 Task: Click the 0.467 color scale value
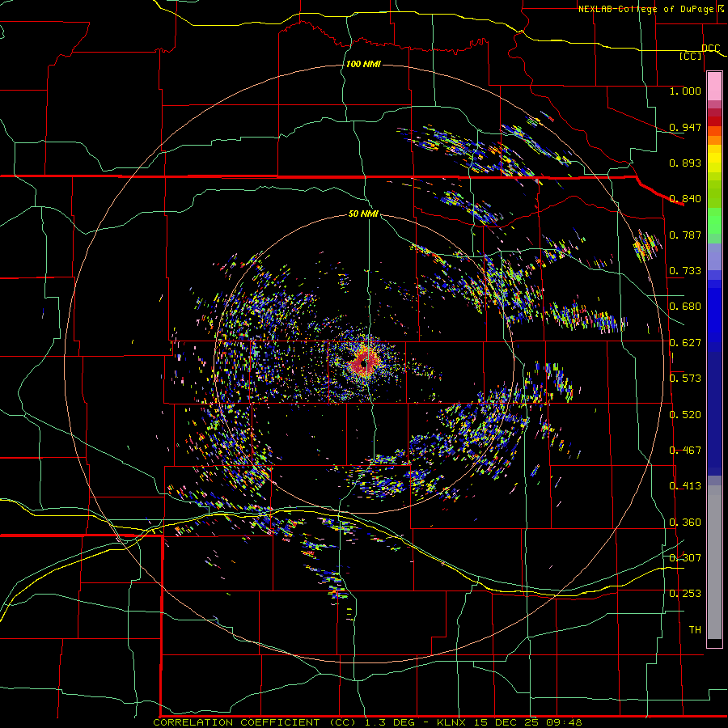pyautogui.click(x=685, y=451)
